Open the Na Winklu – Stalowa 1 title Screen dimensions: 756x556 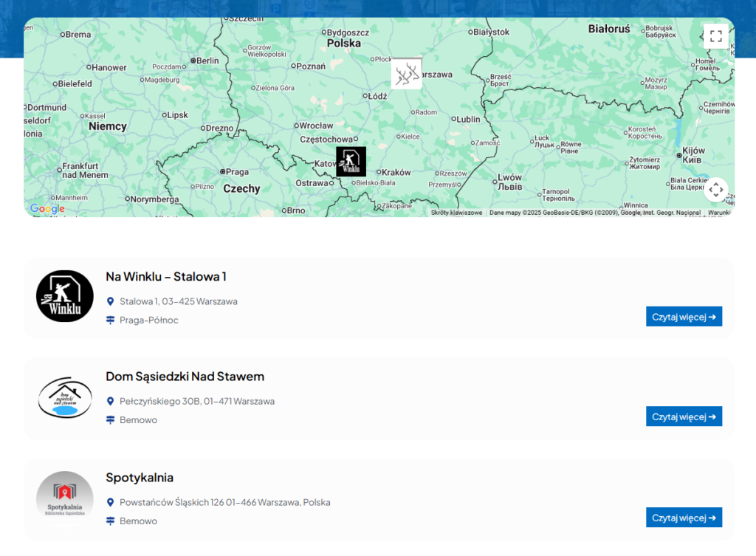166,276
